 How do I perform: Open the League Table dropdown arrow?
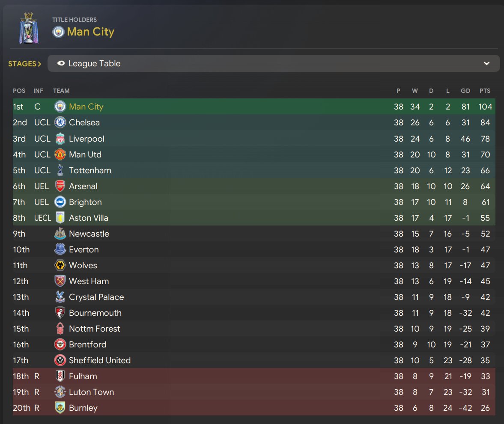point(486,63)
